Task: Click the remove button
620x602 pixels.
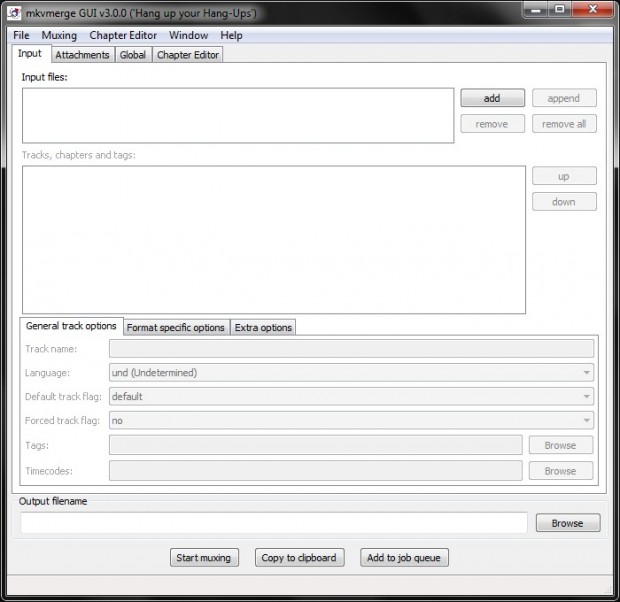Action: [x=492, y=124]
